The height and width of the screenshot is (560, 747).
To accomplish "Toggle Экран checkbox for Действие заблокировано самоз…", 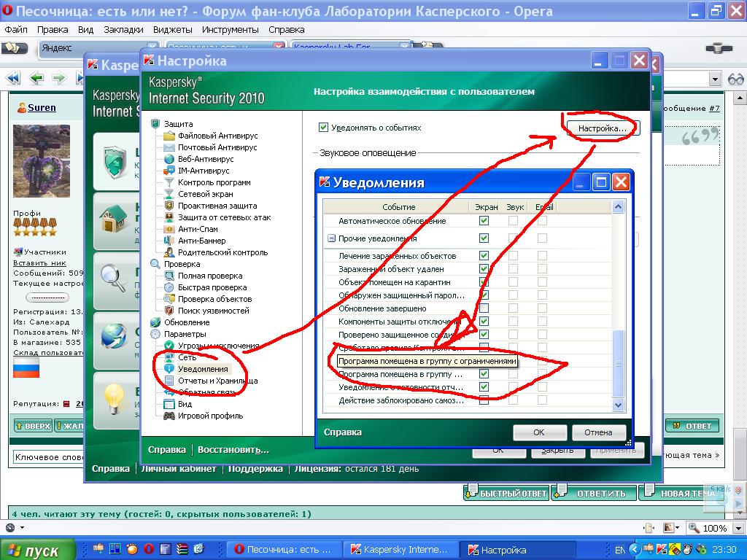I will [x=484, y=400].
